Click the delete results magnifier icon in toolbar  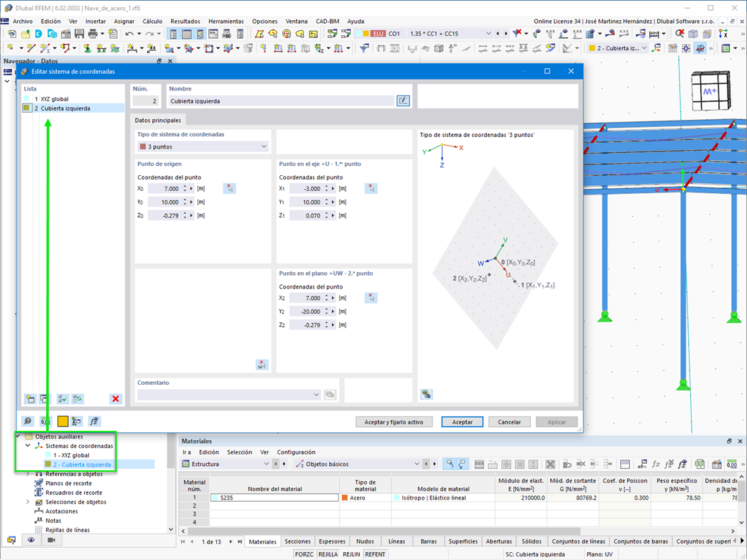(x=679, y=34)
